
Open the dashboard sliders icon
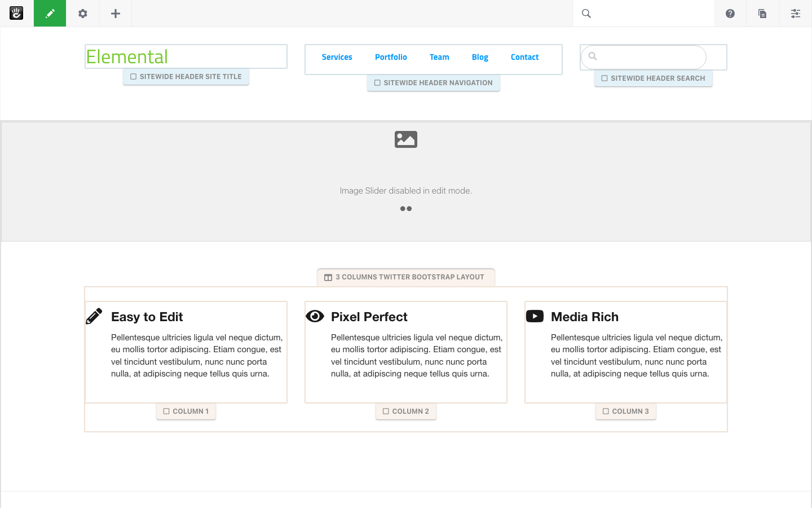796,14
